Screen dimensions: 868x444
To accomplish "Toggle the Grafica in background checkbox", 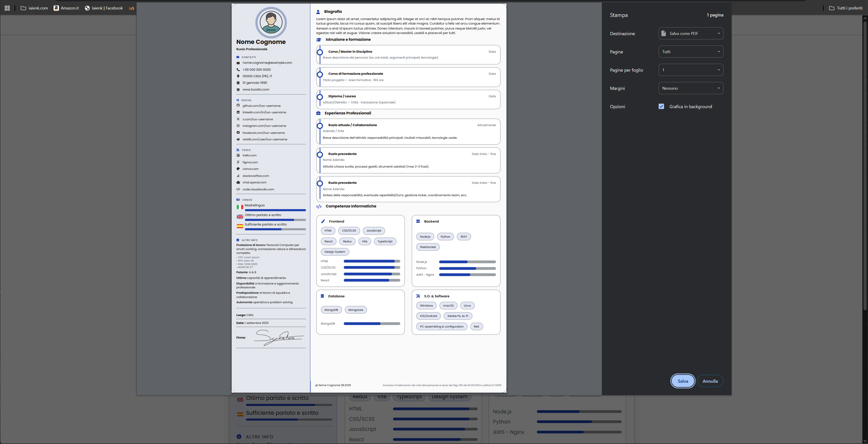I will 661,107.
